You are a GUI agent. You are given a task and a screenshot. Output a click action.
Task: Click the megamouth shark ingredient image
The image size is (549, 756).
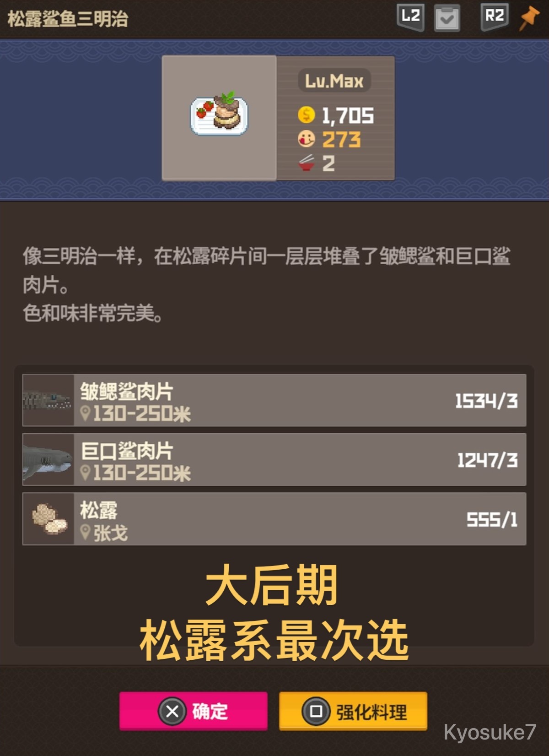coord(48,459)
